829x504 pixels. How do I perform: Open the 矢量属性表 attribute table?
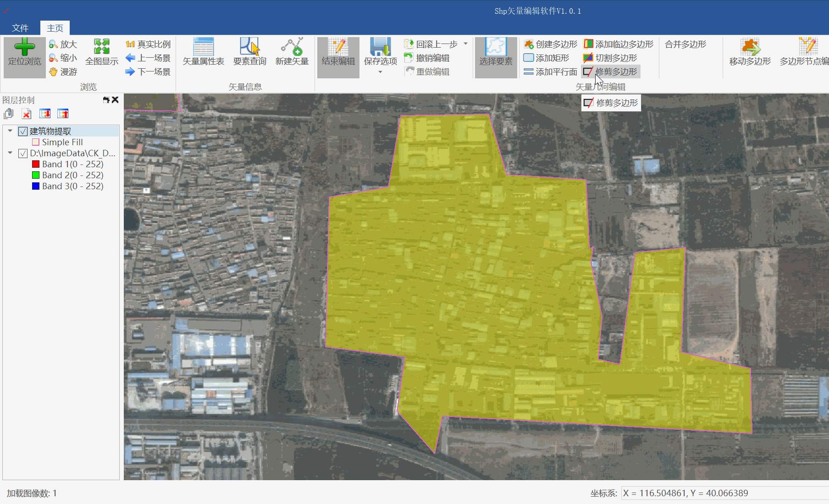point(204,53)
